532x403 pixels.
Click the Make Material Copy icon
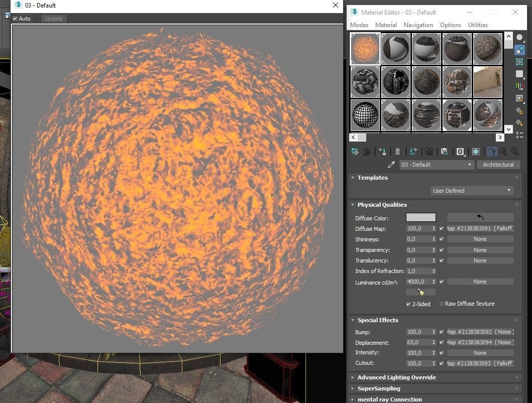413,152
